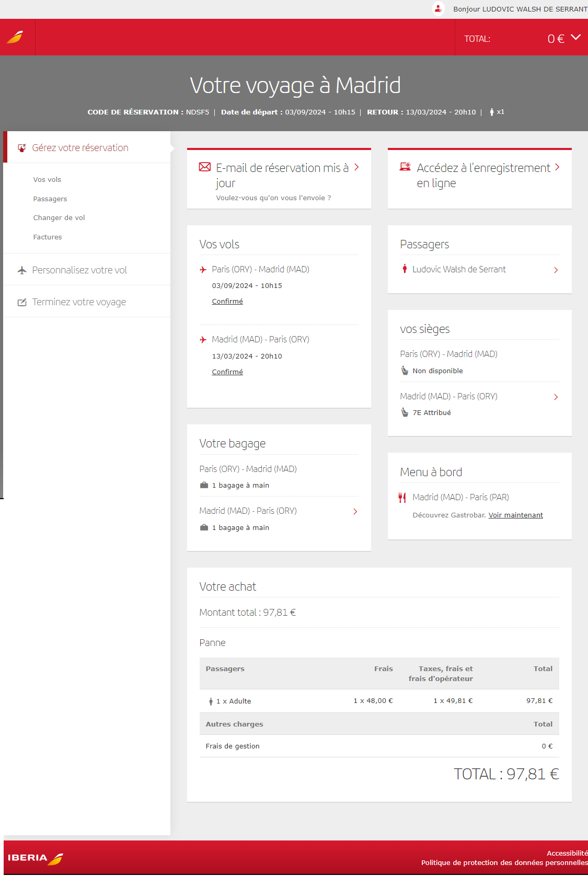The image size is (588, 876).
Task: Go to Factures in the sidebar
Action: coord(48,237)
